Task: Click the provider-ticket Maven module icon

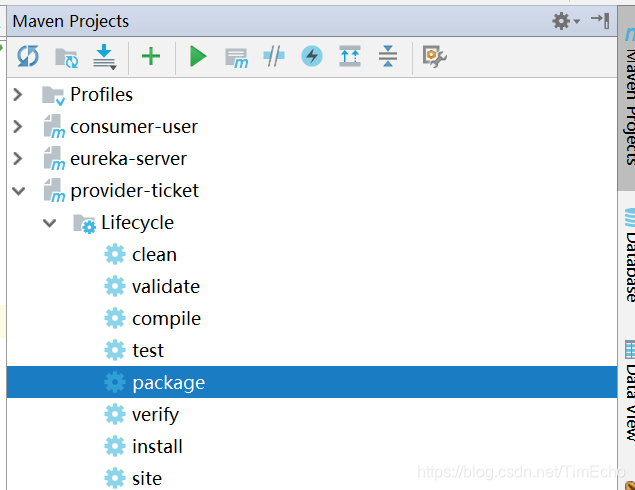Action: pyautogui.click(x=54, y=190)
